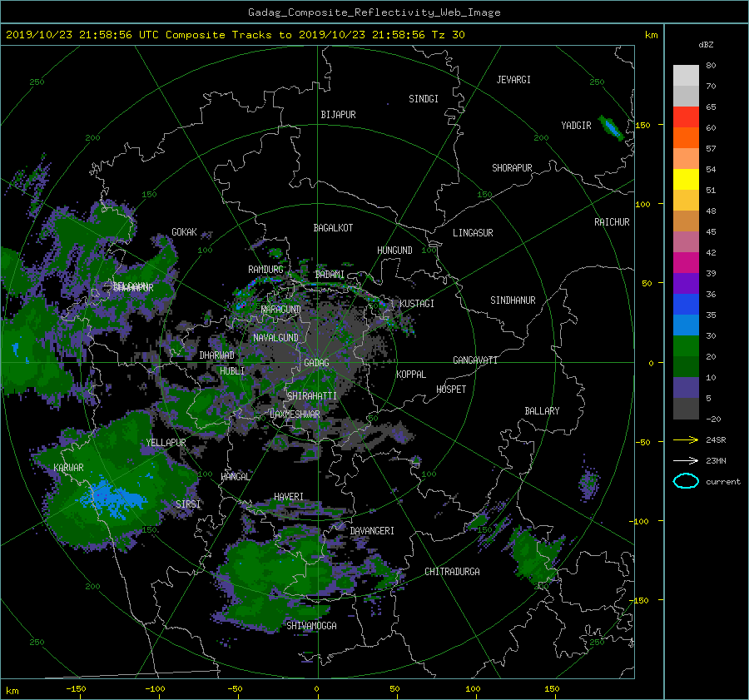Select the YADGIR label

tap(576, 126)
